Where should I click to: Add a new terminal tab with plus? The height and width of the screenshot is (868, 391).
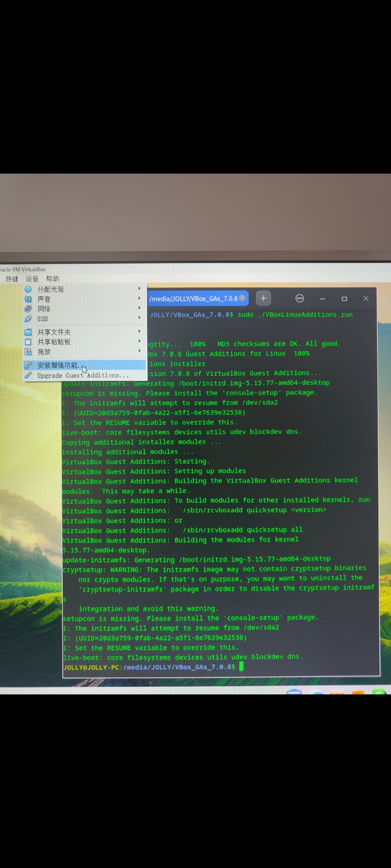point(264,298)
